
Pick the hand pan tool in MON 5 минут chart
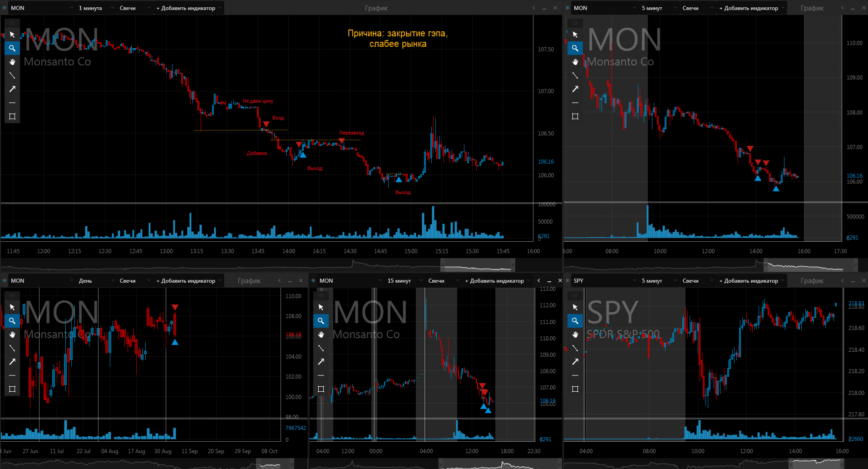pos(575,62)
